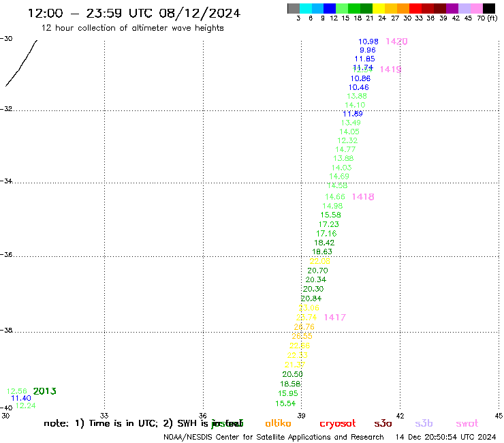Click the swot satellite legend label
504x443 pixels.
467,423
